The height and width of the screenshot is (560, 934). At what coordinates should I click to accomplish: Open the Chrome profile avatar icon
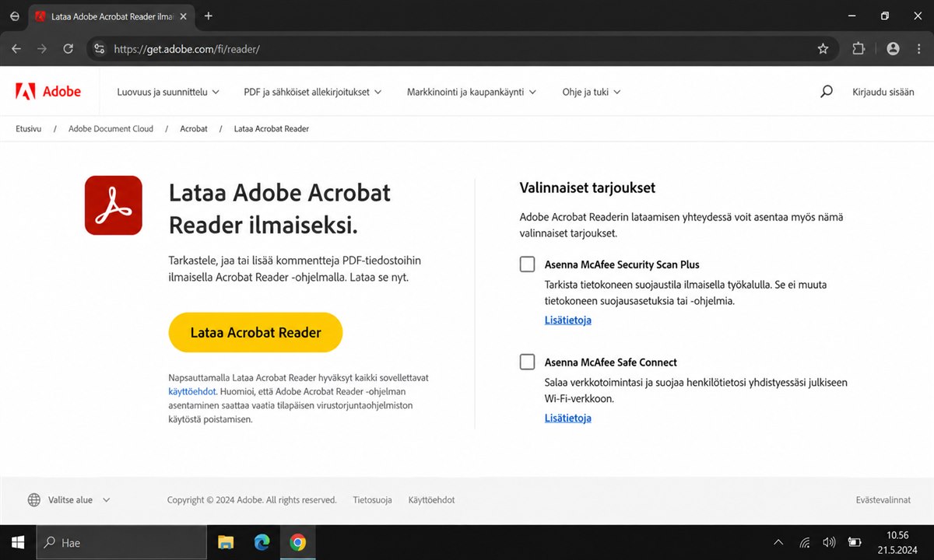[893, 49]
